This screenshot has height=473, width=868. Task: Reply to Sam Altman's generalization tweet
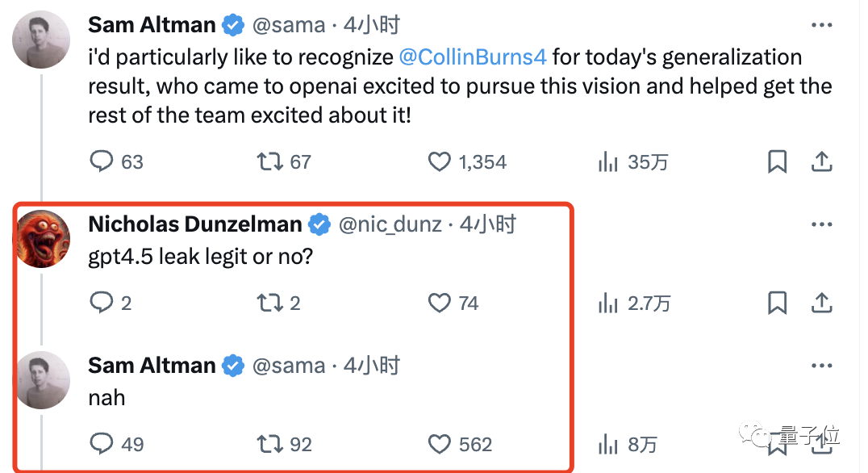pos(102,162)
